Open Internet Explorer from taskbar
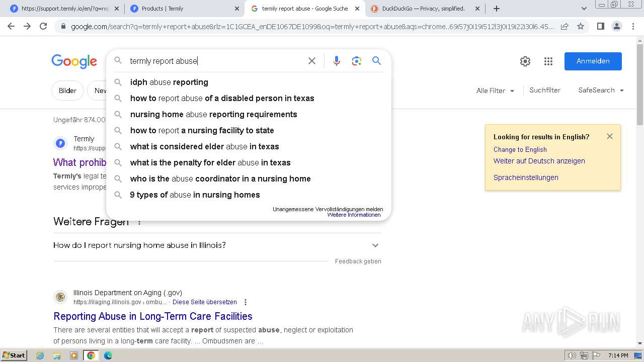The height and width of the screenshot is (362, 644). point(40,355)
